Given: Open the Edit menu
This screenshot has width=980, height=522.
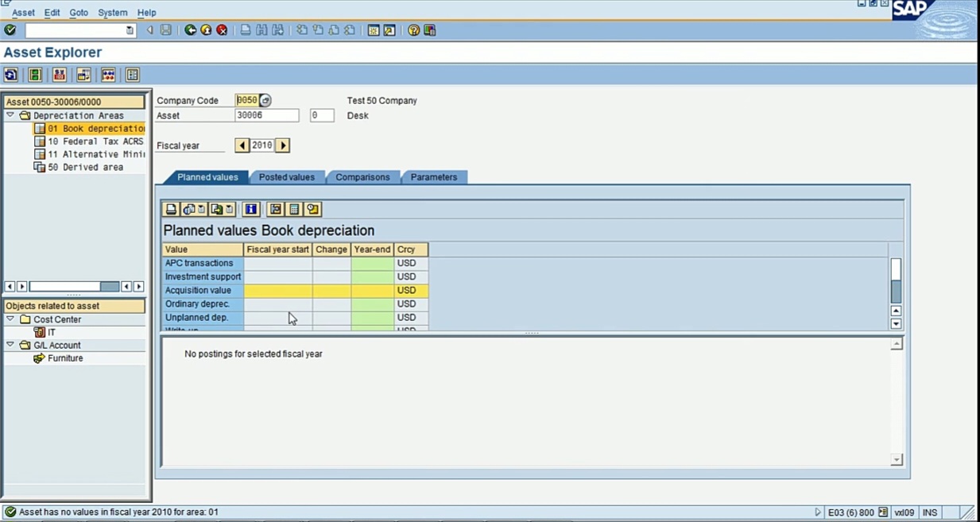Looking at the screenshot, I should click(x=52, y=13).
